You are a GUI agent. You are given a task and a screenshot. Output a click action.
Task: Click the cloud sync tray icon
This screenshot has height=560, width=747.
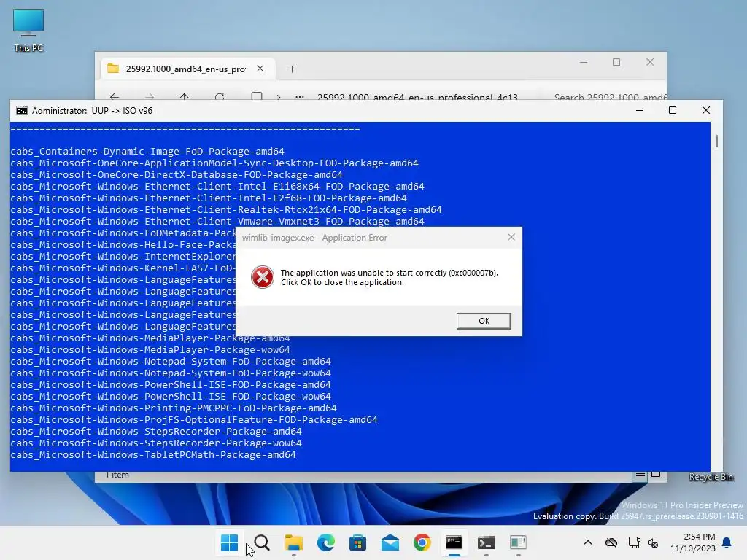611,542
